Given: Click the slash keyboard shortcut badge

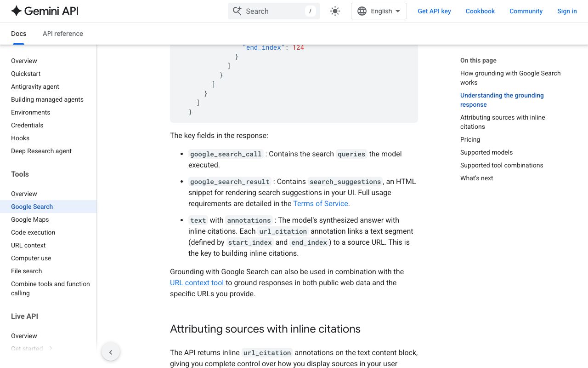Looking at the screenshot, I should (311, 11).
